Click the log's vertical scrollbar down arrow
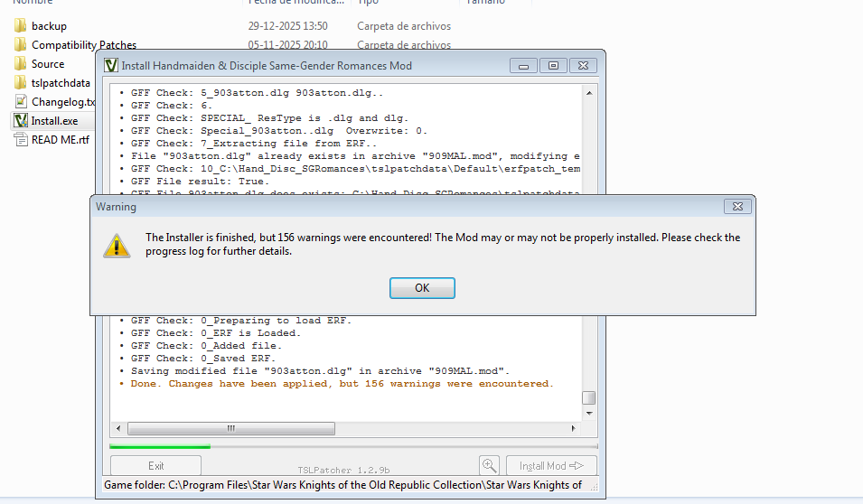The image size is (863, 504). (589, 413)
